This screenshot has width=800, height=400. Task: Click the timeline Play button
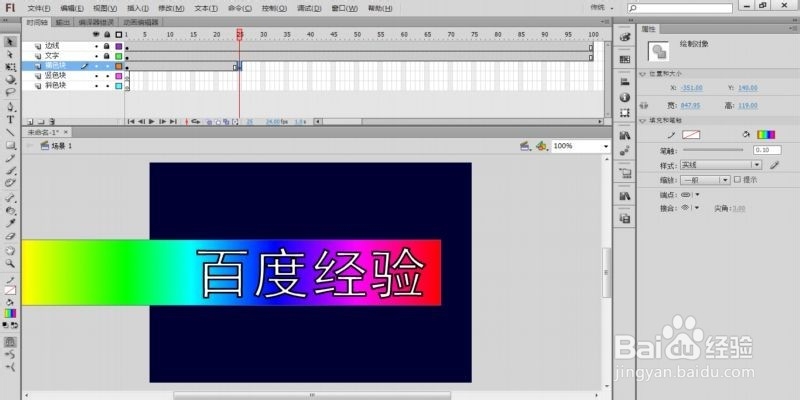pos(152,121)
